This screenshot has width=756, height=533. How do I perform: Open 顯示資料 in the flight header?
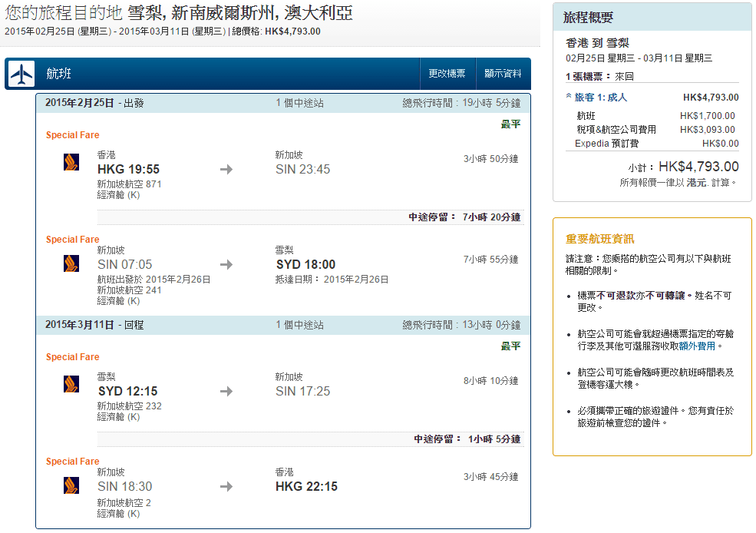(503, 74)
